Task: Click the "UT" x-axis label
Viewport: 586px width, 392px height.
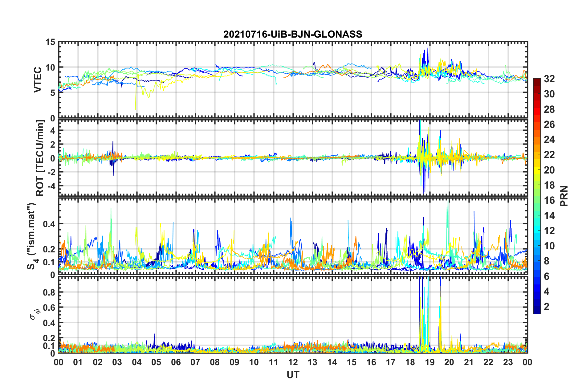Action: 293,375
